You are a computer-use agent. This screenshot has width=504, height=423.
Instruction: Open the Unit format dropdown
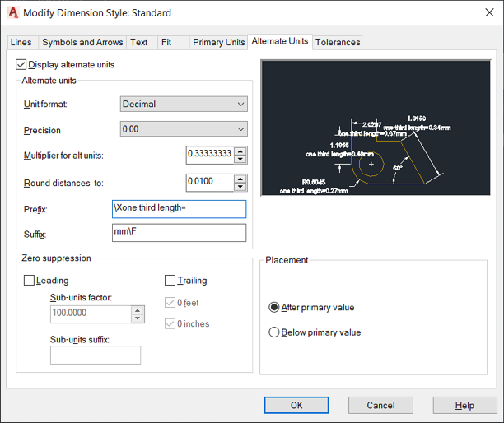click(x=184, y=104)
